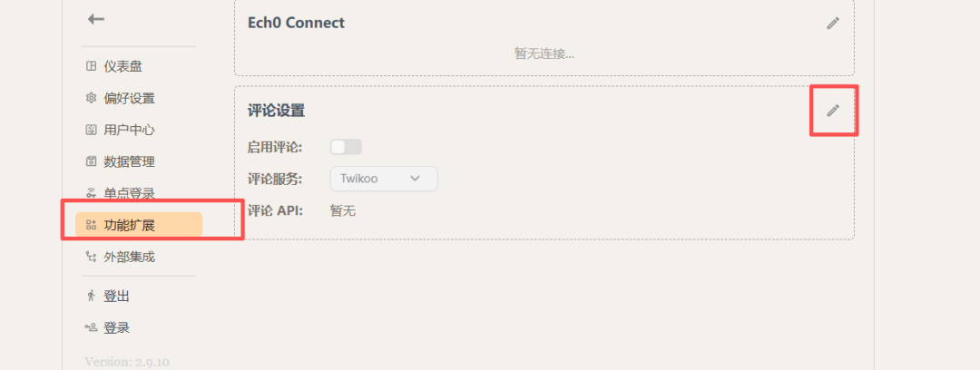The width and height of the screenshot is (980, 370).
Task: Open 单点登录 menu item
Action: (x=129, y=193)
